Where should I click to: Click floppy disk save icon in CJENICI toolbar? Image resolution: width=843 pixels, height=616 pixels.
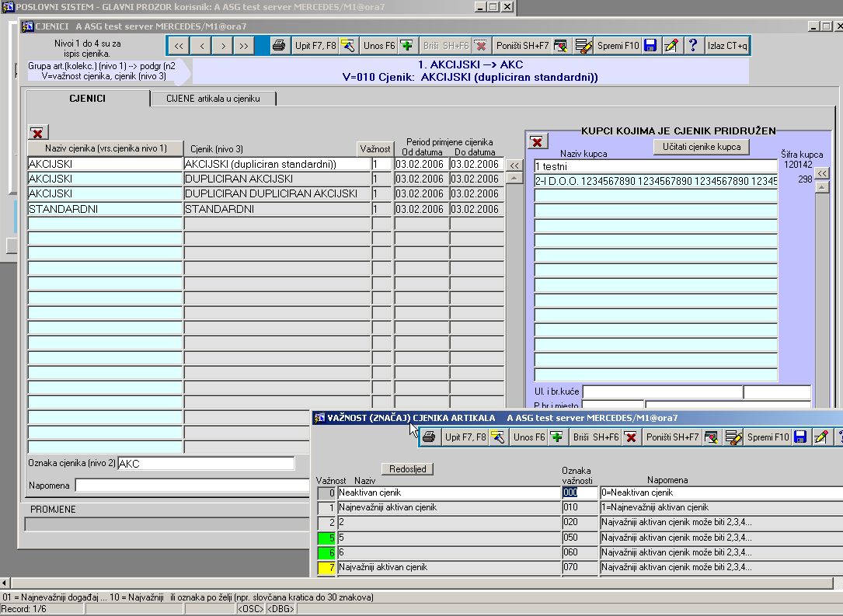coord(650,46)
